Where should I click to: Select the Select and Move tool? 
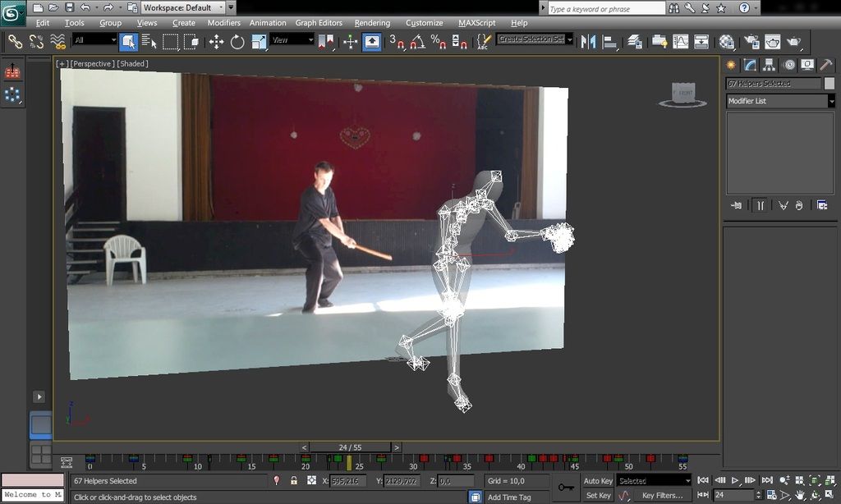tap(216, 41)
